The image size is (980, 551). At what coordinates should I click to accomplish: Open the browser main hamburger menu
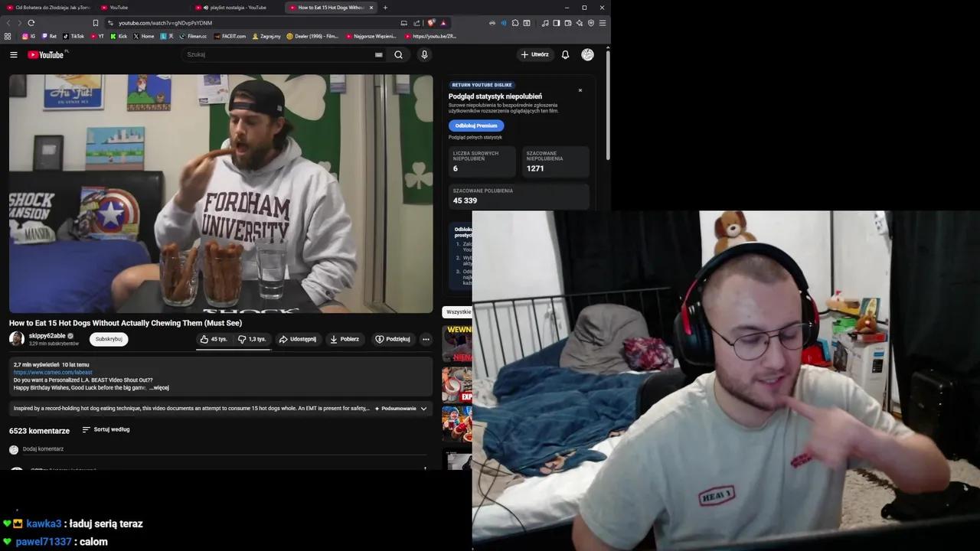[603, 23]
